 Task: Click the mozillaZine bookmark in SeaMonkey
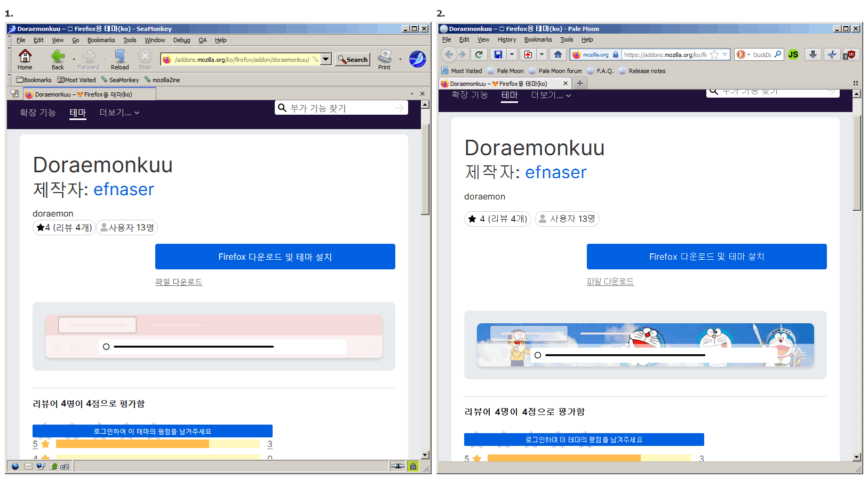(x=162, y=80)
